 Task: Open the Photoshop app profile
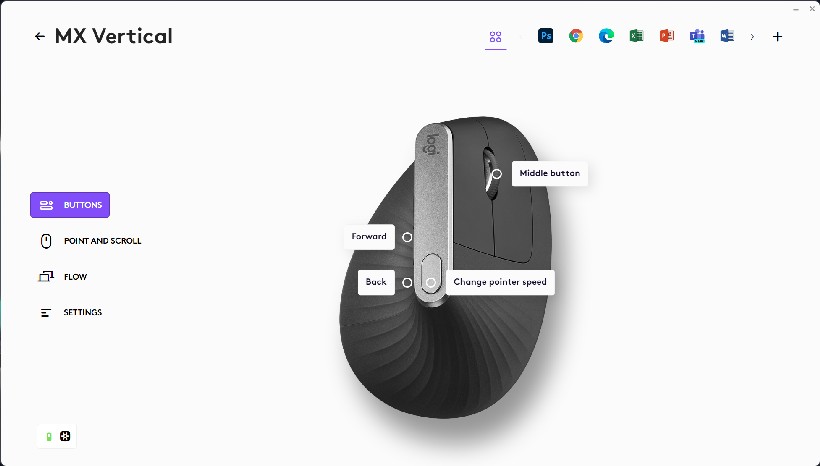click(546, 36)
